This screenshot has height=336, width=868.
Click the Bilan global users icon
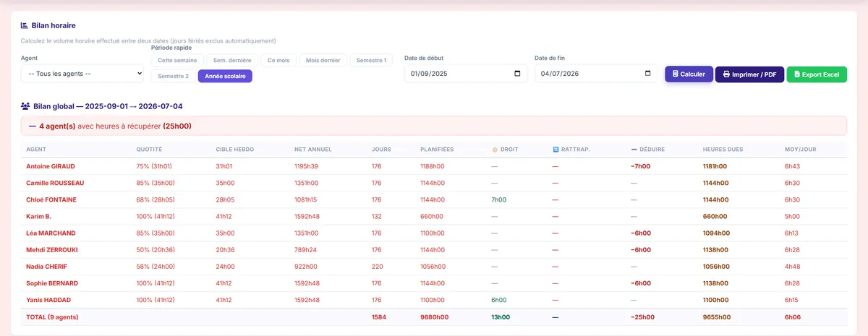point(25,106)
